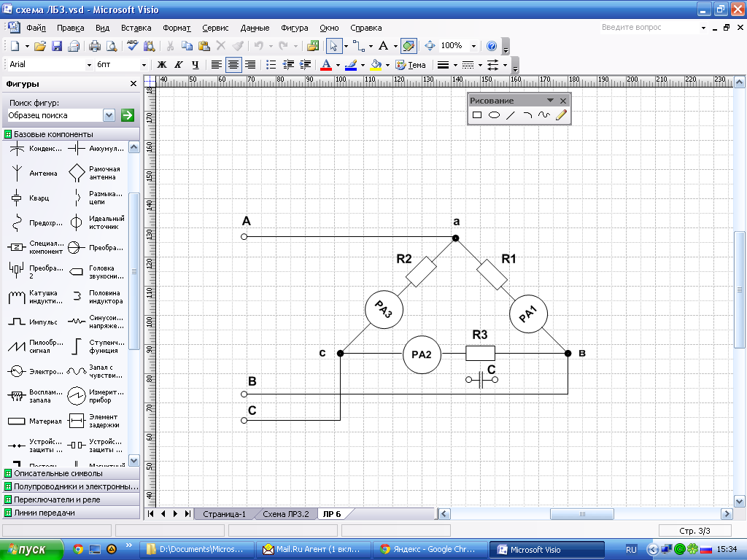Viewport: 747px width, 560px height.
Task: Open print preview icon
Action: [x=112, y=46]
